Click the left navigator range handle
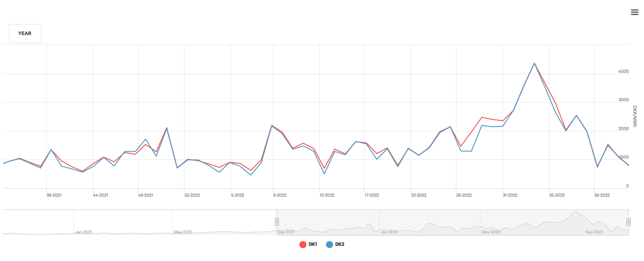 277,222
